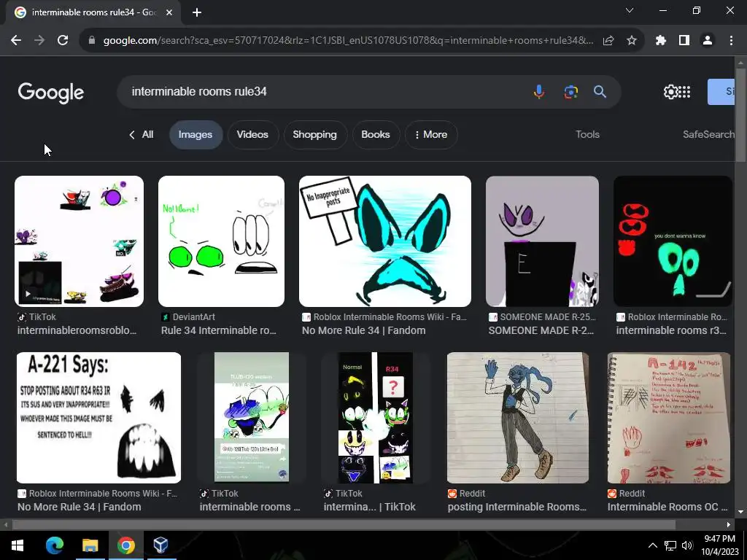Open the 'A-221 Says' image result
Image resolution: width=747 pixels, height=560 pixels.
pyautogui.click(x=98, y=418)
